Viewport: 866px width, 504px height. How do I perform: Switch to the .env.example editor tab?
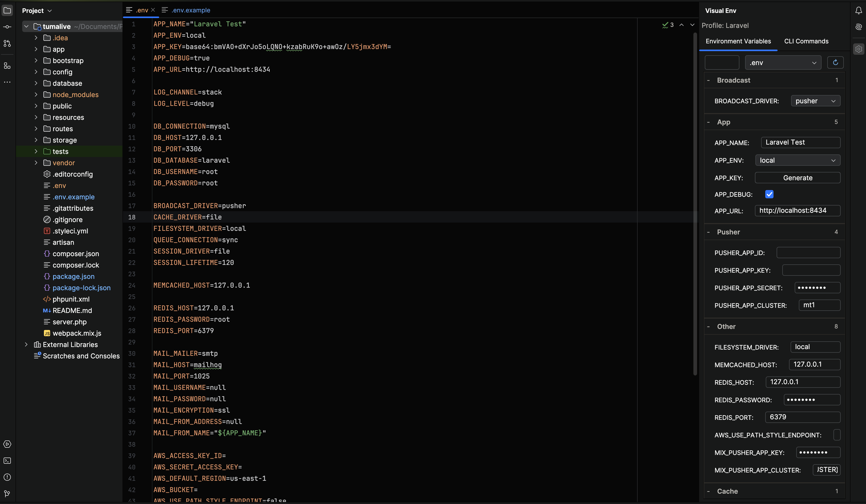(186, 10)
